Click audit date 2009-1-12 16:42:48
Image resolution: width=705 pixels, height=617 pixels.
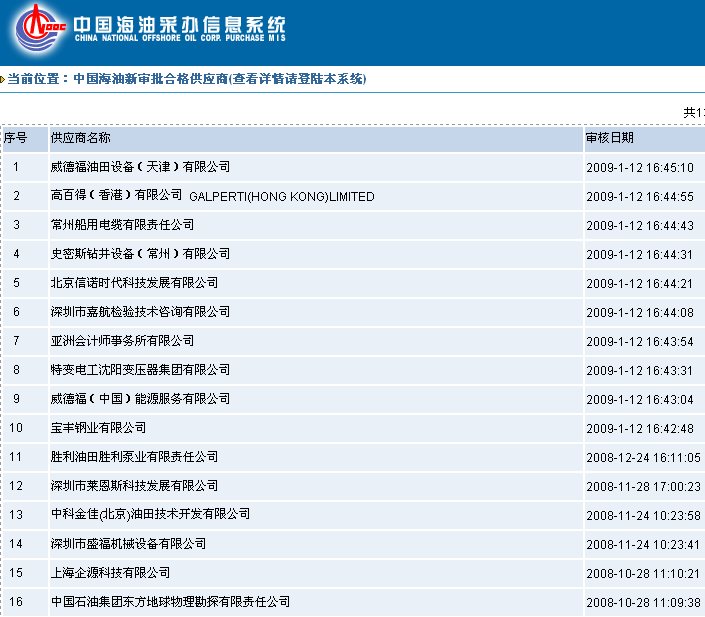(640, 429)
